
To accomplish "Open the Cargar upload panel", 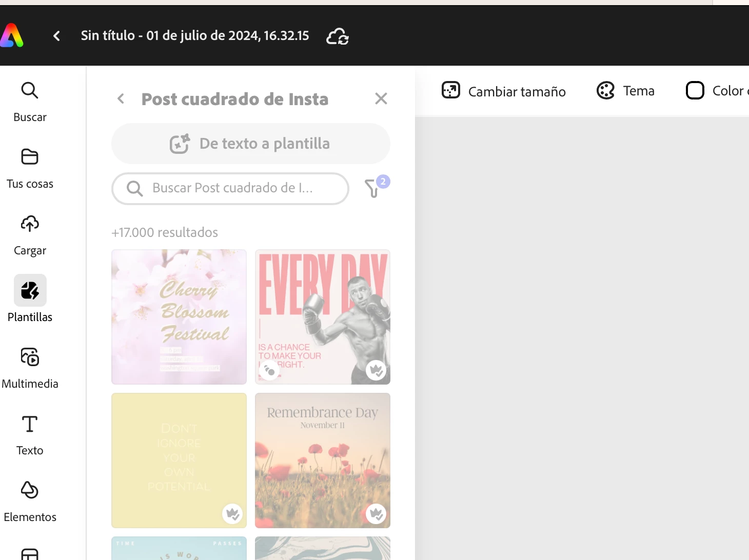I will pyautogui.click(x=30, y=235).
